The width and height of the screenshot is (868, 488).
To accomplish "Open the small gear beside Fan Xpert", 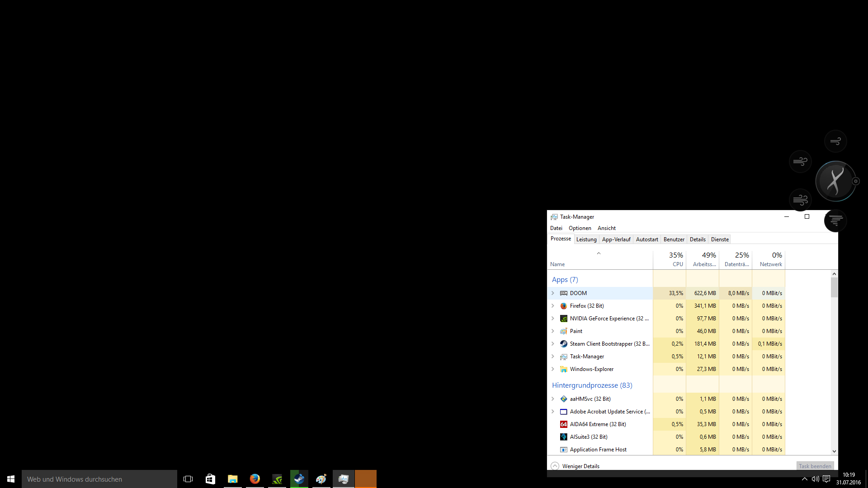I will tap(855, 181).
